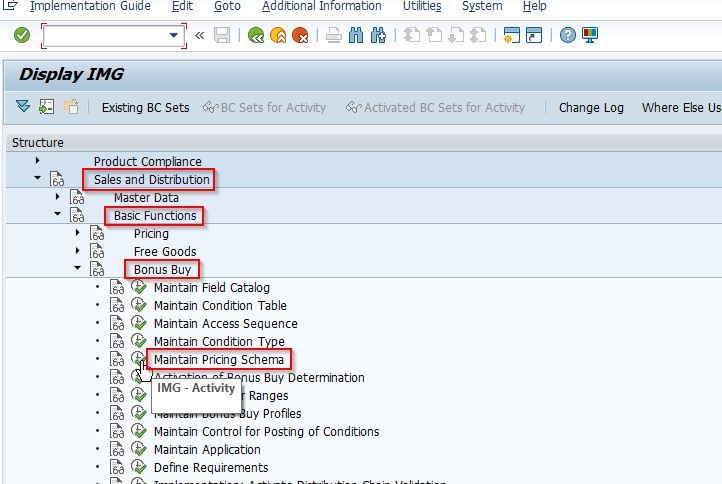722x484 pixels.
Task: Collapse the Bonus Buy node
Action: [x=77, y=268]
